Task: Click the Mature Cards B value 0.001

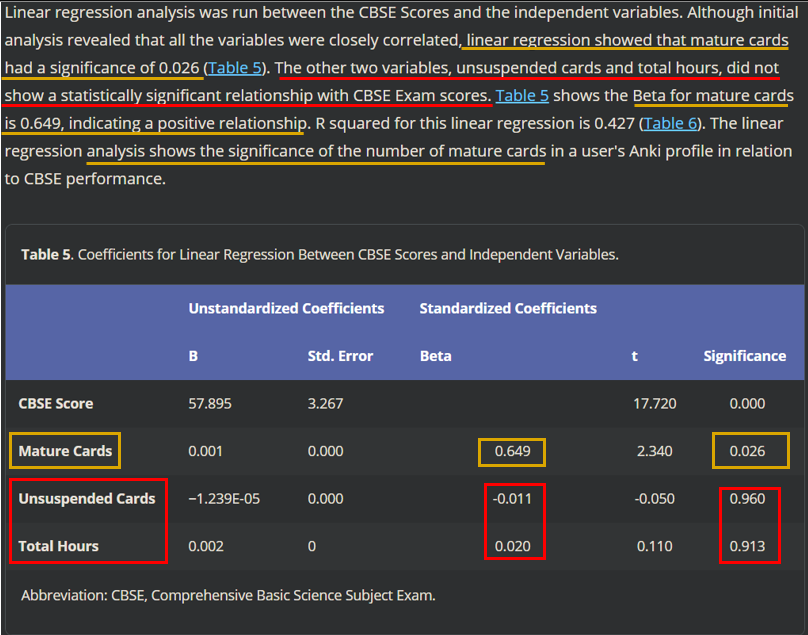Action: click(206, 451)
